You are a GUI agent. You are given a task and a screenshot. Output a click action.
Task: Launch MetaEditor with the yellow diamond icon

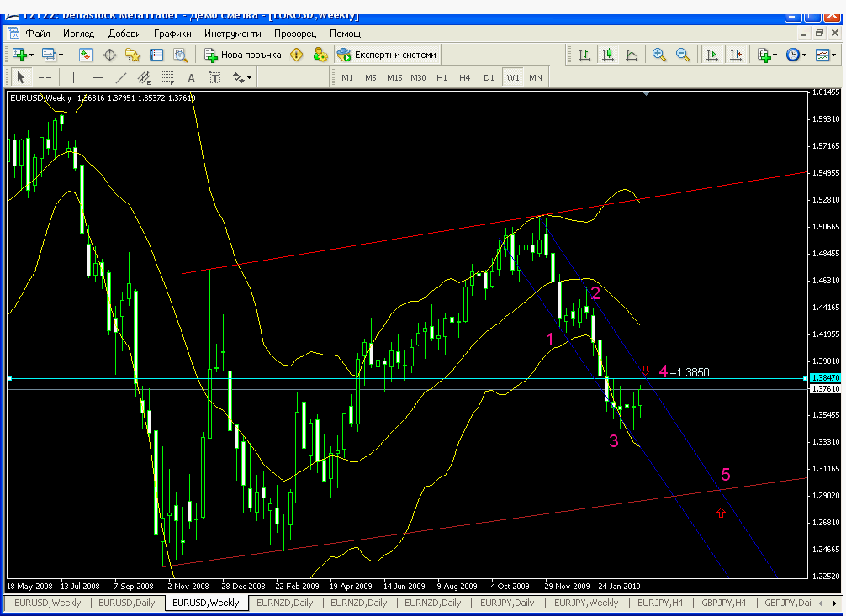point(296,55)
